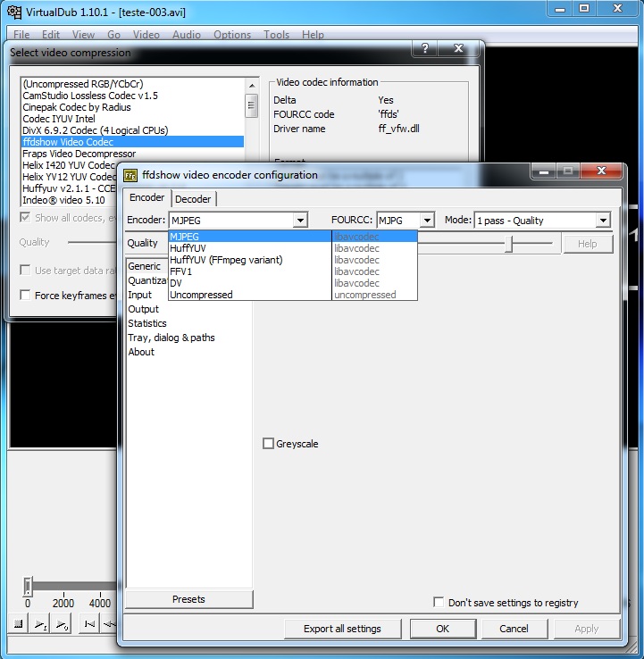Select (Uncompressed RGB/YCbCr) codec
The height and width of the screenshot is (659, 644).
point(133,84)
